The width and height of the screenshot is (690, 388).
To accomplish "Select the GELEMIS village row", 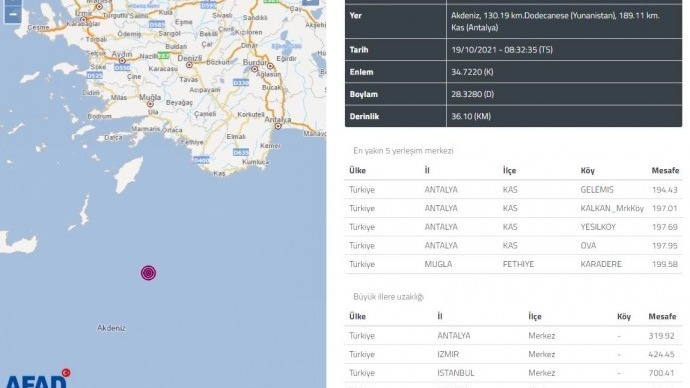I will tap(514, 190).
